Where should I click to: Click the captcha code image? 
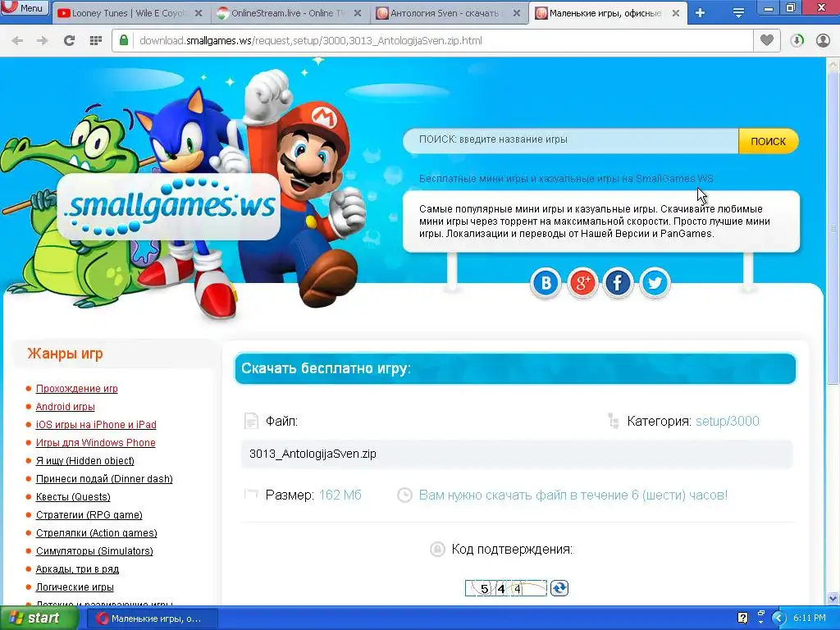tap(505, 588)
